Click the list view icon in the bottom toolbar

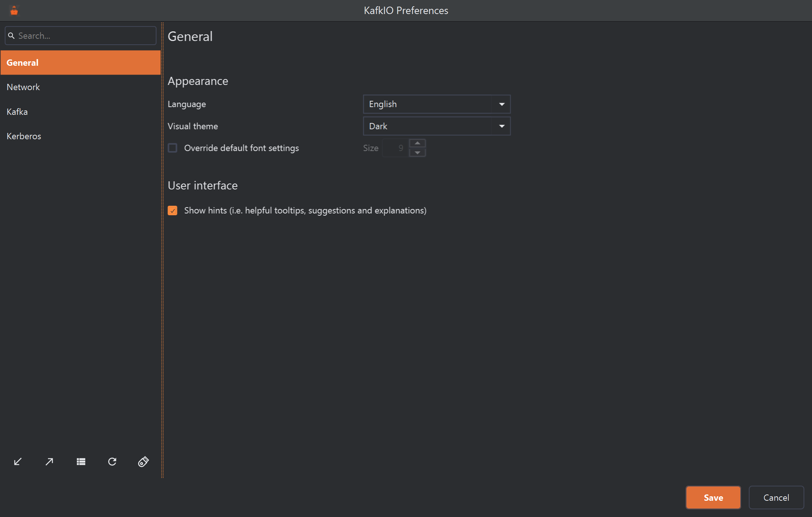pyautogui.click(x=81, y=462)
